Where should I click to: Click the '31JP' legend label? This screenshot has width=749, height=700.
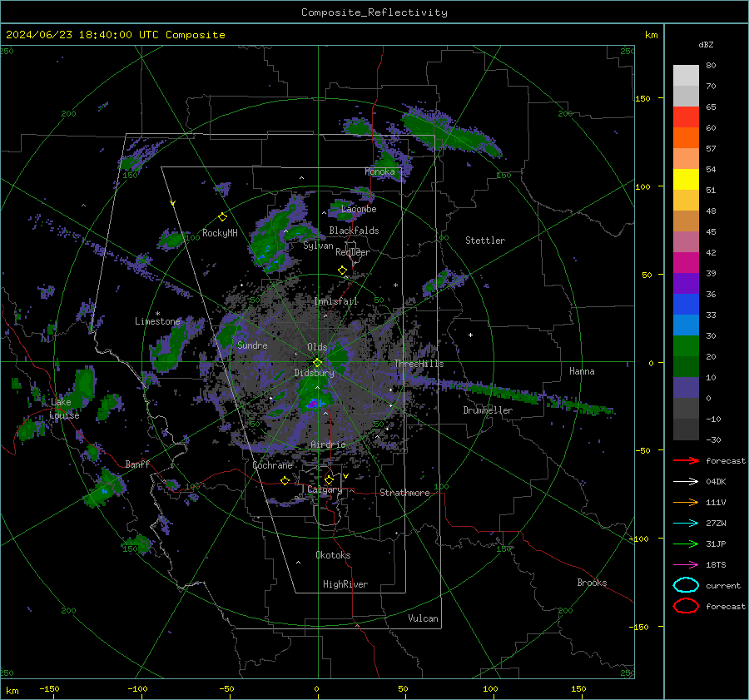(x=716, y=544)
